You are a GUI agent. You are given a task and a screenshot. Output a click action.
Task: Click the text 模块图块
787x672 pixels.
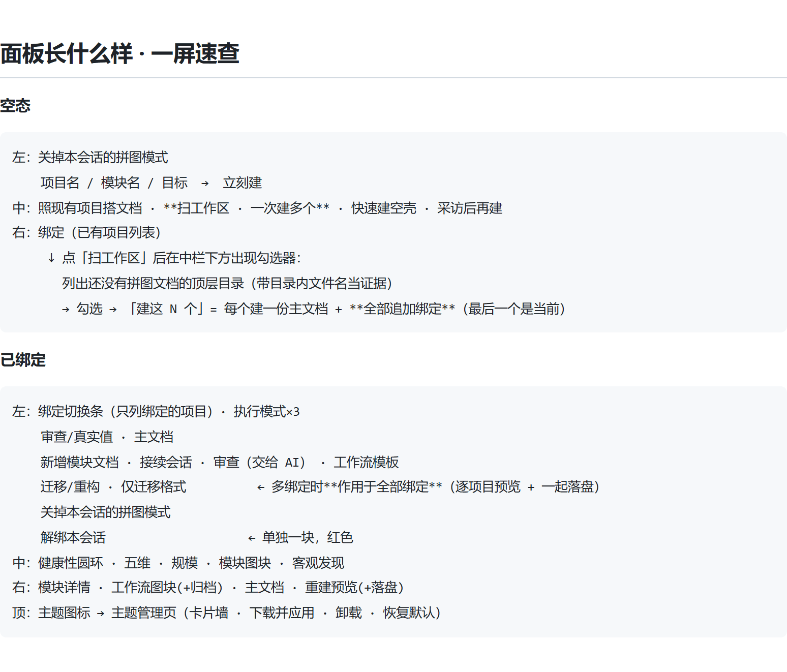click(245, 563)
